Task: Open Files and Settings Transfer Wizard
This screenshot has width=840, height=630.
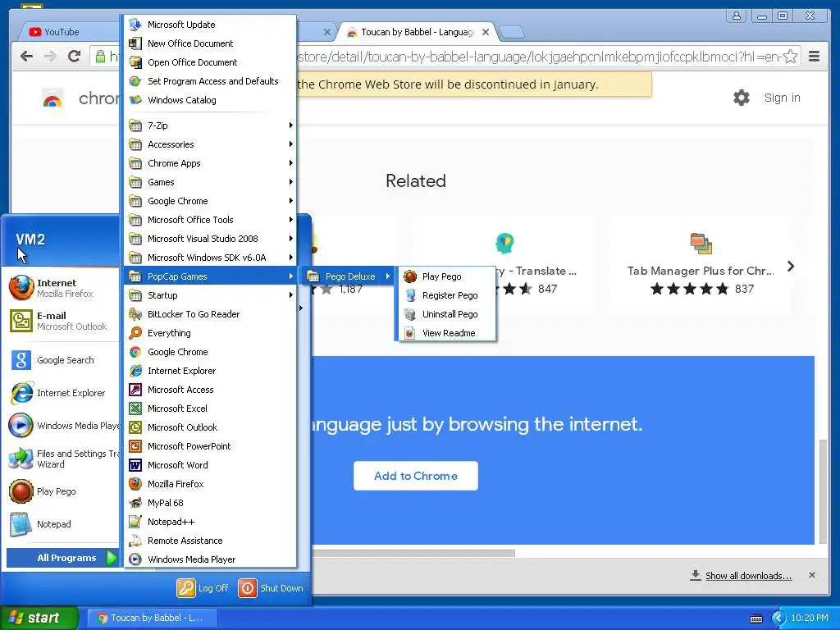Action: [x=62, y=459]
